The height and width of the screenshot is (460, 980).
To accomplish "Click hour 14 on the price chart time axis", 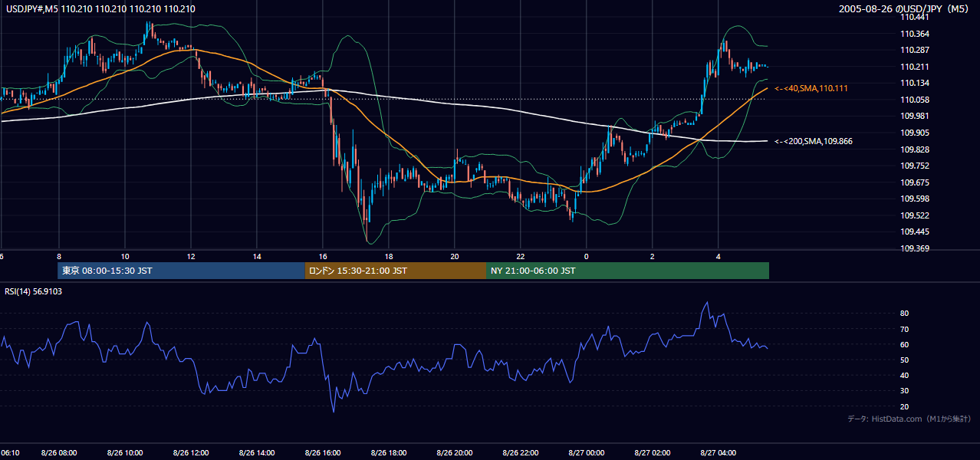I will click(256, 256).
